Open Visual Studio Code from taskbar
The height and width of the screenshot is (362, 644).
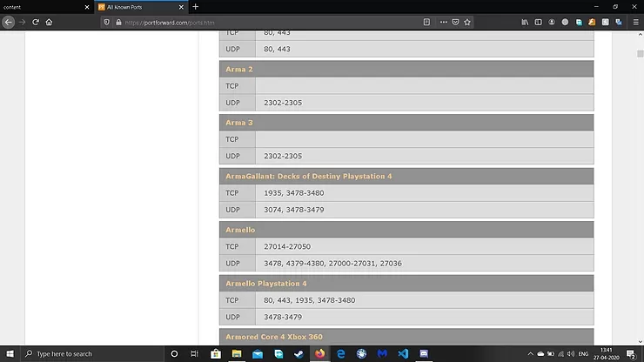point(403,353)
